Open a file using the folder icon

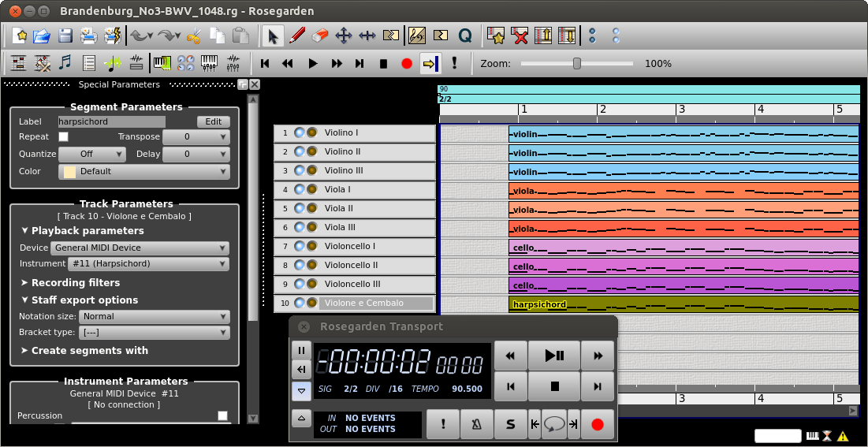click(42, 36)
